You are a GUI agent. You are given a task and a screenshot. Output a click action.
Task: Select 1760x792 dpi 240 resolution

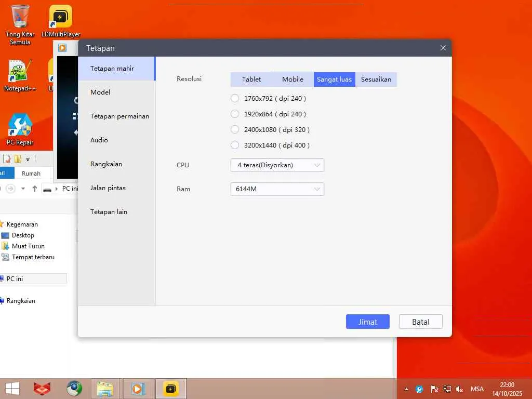click(235, 98)
